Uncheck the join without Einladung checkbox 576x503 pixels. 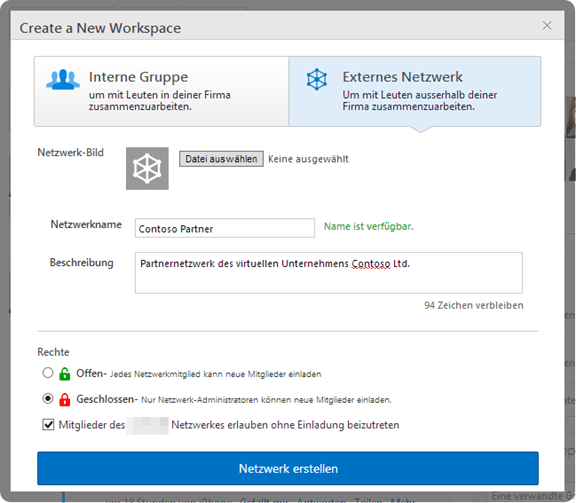(x=48, y=424)
